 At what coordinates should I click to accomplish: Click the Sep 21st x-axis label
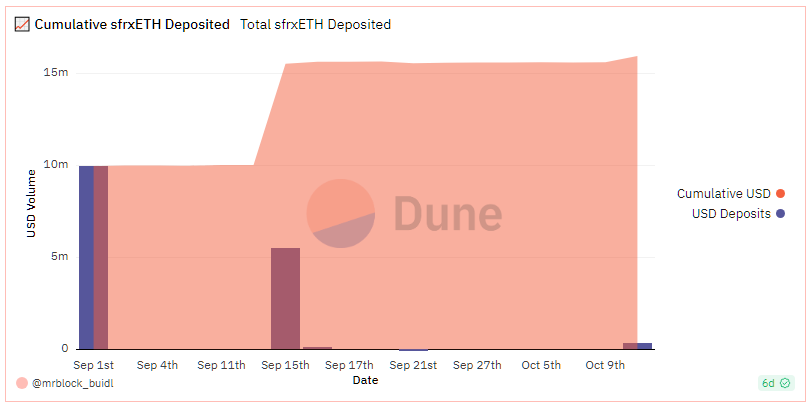click(413, 365)
